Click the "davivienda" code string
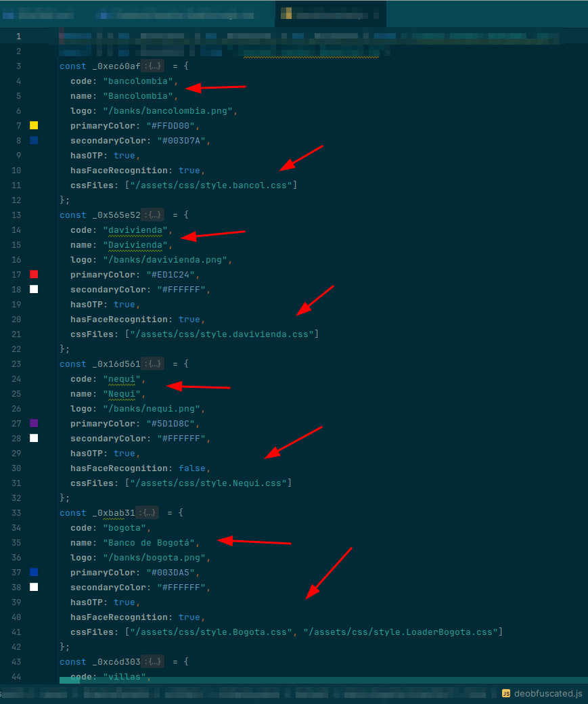This screenshot has width=588, height=704. pyautogui.click(x=135, y=230)
